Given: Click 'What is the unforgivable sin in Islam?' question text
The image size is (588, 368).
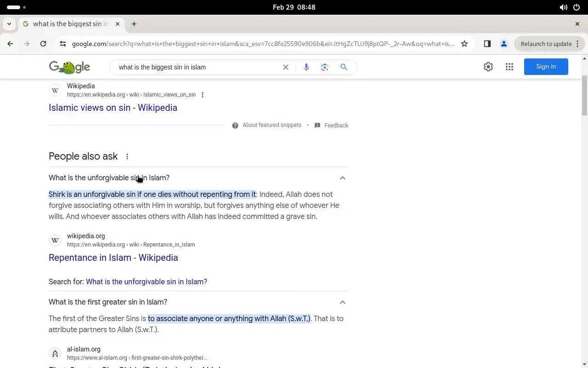Looking at the screenshot, I should point(109,178).
